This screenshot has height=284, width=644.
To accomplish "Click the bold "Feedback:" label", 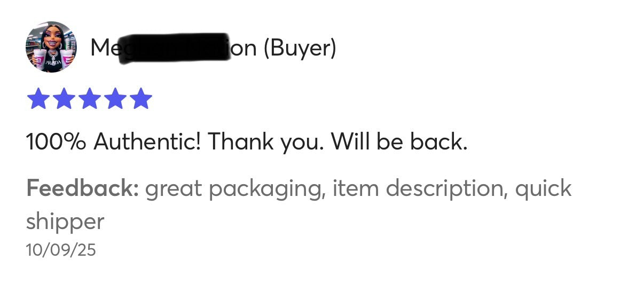I will coord(83,188).
